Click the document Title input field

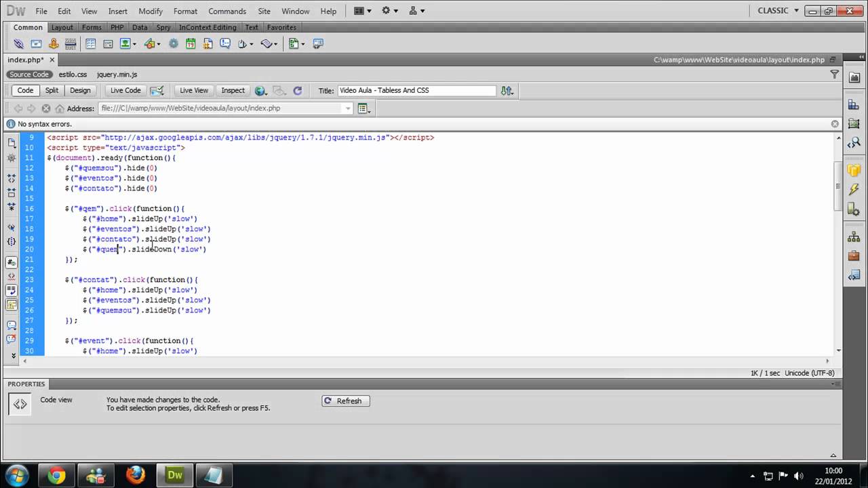point(417,90)
